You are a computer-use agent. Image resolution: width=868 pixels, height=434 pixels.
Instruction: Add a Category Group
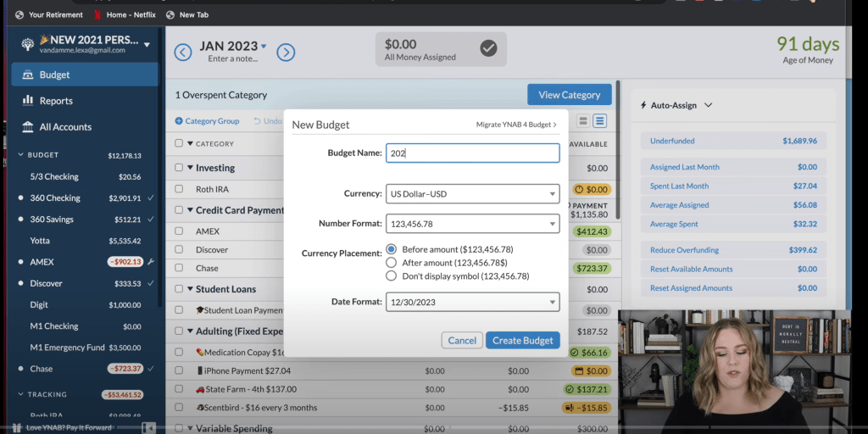207,120
